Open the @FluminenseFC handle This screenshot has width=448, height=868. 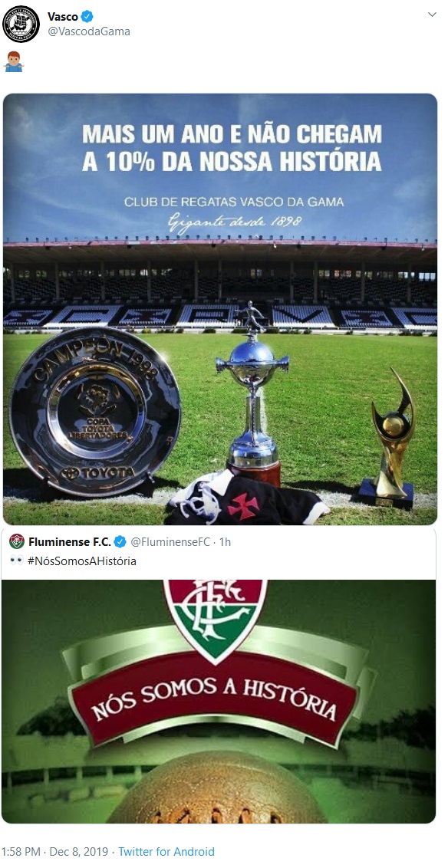[169, 542]
